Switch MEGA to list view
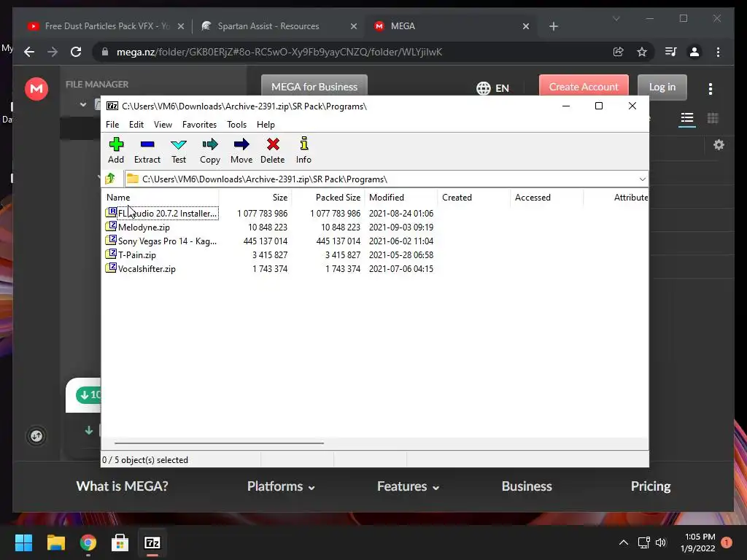Viewport: 747px width, 560px height. tap(686, 117)
